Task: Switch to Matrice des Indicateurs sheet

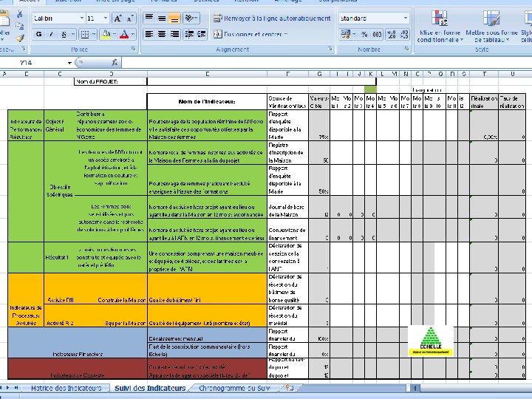Action: point(66,388)
